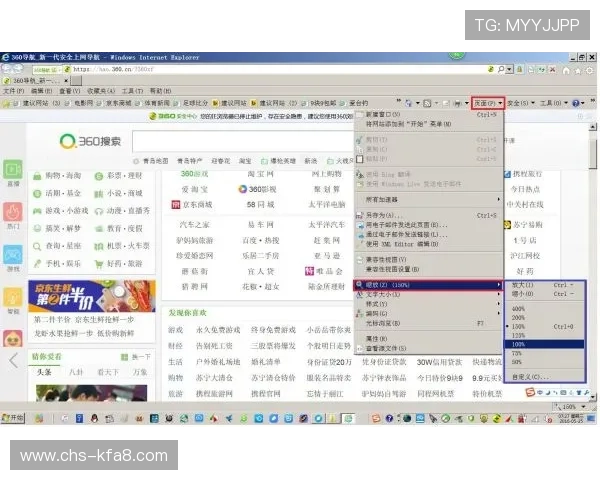Open the 安全(S) safety dropdown
This screenshot has height=480, width=600.
point(520,103)
